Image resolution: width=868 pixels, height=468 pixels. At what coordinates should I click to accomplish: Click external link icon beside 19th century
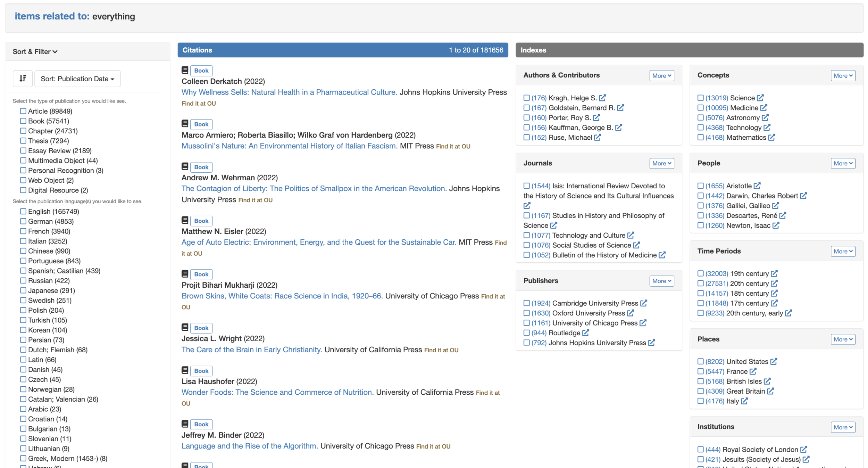point(774,274)
